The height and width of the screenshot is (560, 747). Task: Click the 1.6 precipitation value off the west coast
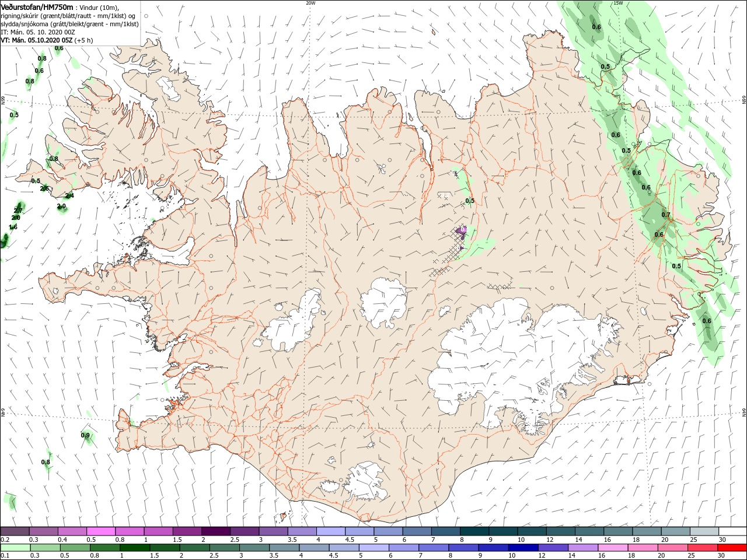click(x=13, y=227)
